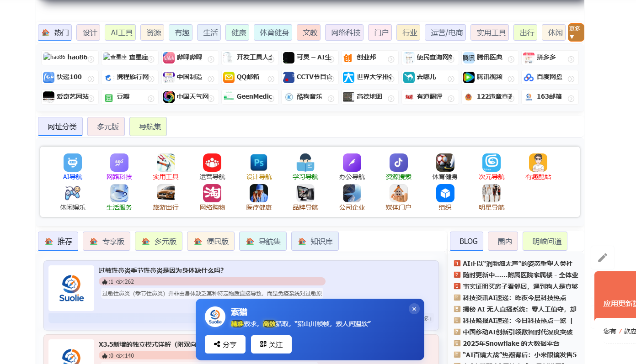Open blog post 中国移动AI创新引领数智时代深度突破
The image size is (636, 364).
518,332
